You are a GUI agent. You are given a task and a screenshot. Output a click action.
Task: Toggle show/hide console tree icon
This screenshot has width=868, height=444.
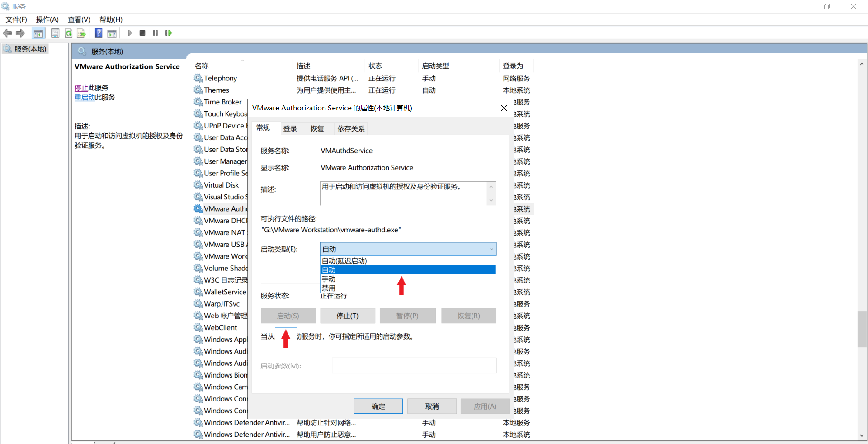[x=38, y=33]
